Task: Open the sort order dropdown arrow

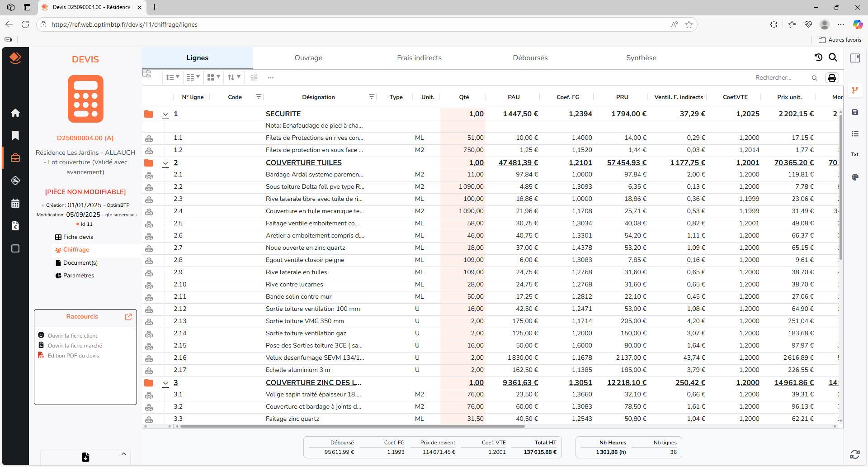Action: point(239,77)
